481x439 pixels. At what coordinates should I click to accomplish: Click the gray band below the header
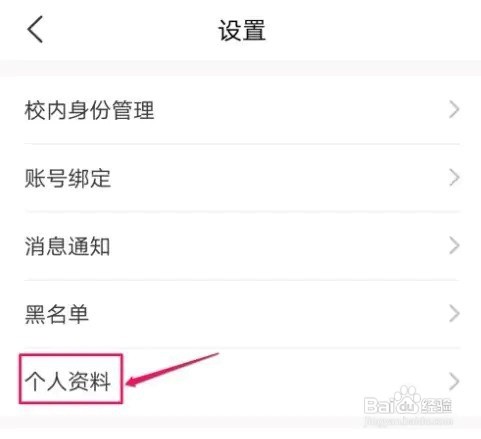coord(240,68)
